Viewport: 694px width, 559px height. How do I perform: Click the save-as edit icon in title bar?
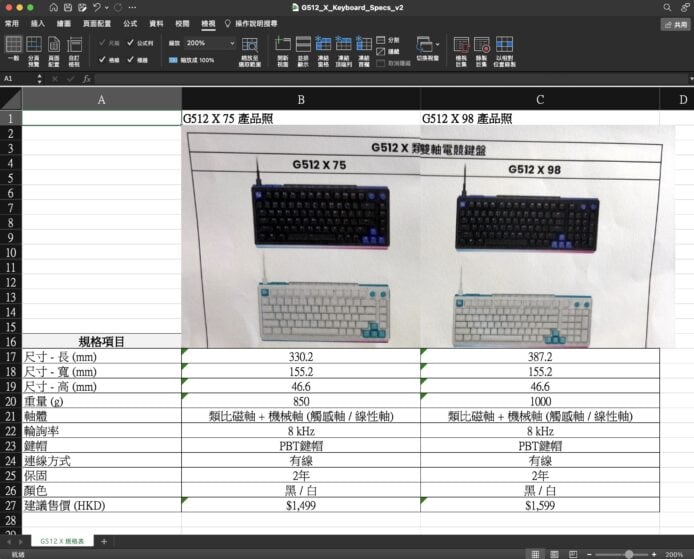[82, 8]
